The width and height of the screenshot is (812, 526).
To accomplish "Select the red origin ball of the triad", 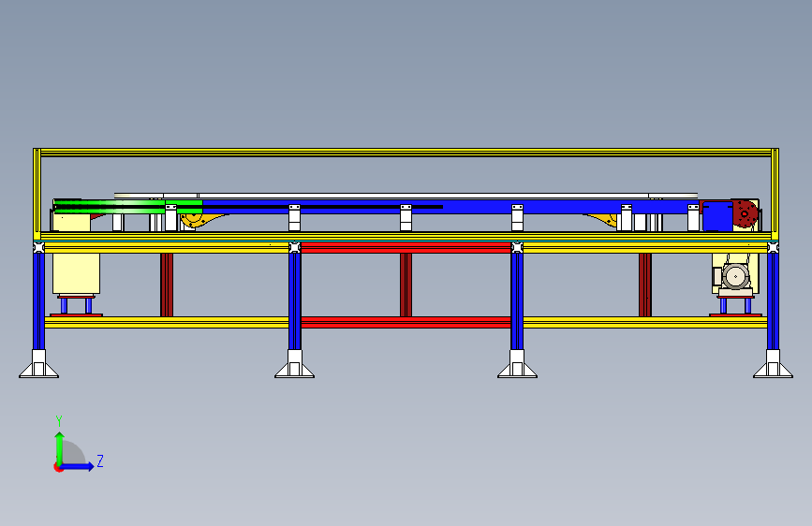I will (58, 467).
